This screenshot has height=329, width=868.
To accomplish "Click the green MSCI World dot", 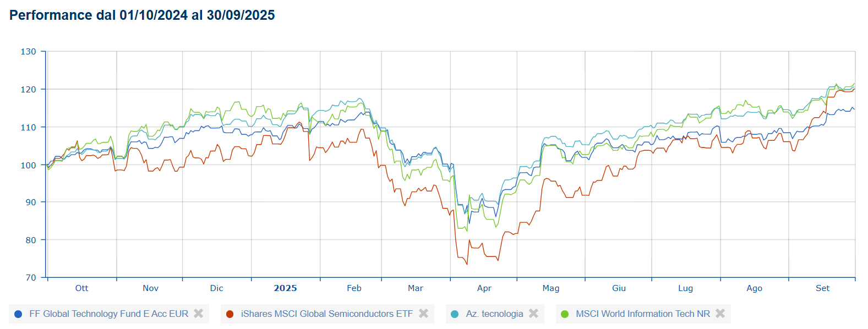I will [x=565, y=314].
